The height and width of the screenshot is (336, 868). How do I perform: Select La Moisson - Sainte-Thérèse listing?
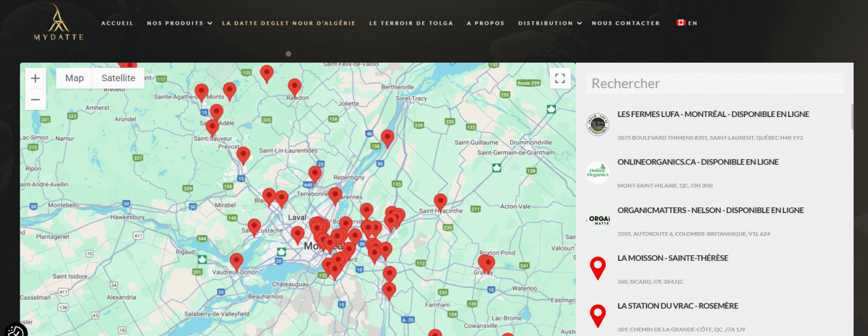[672, 258]
